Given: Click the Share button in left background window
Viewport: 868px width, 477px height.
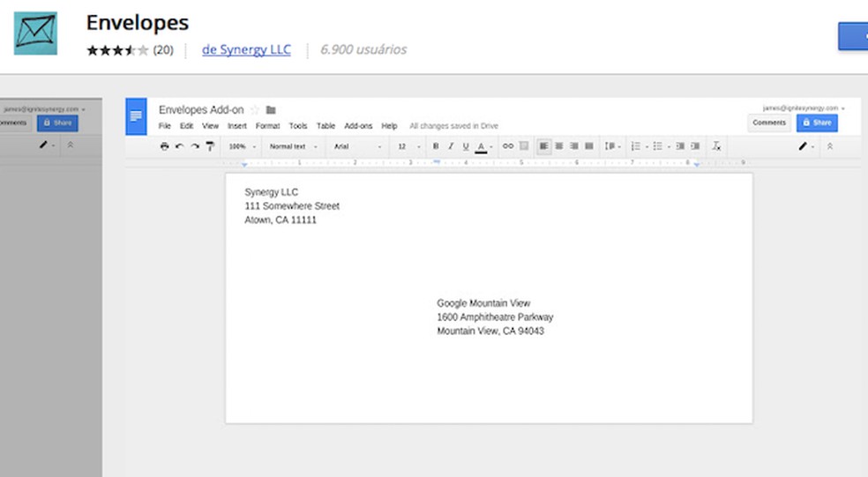Looking at the screenshot, I should coord(57,123).
